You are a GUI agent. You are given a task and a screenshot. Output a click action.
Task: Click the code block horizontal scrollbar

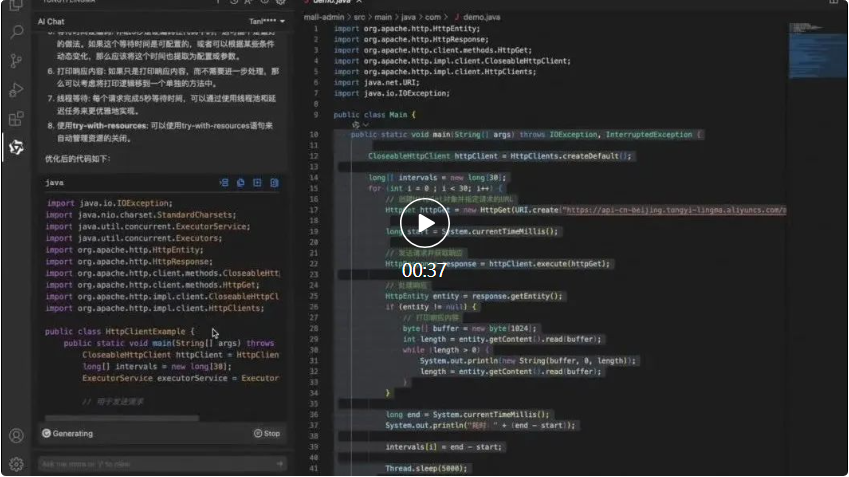122,418
